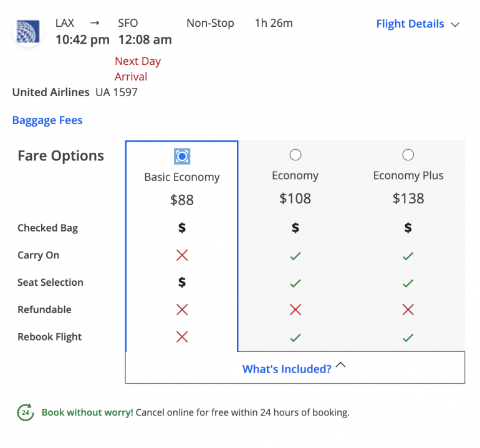Open the Baggage Fees link

[x=47, y=120]
